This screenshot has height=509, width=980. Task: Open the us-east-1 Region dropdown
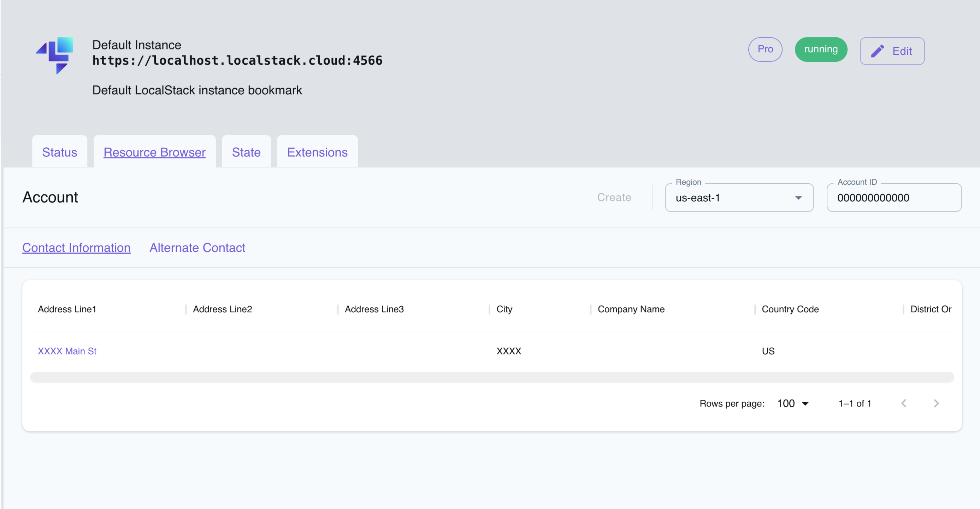click(x=739, y=197)
